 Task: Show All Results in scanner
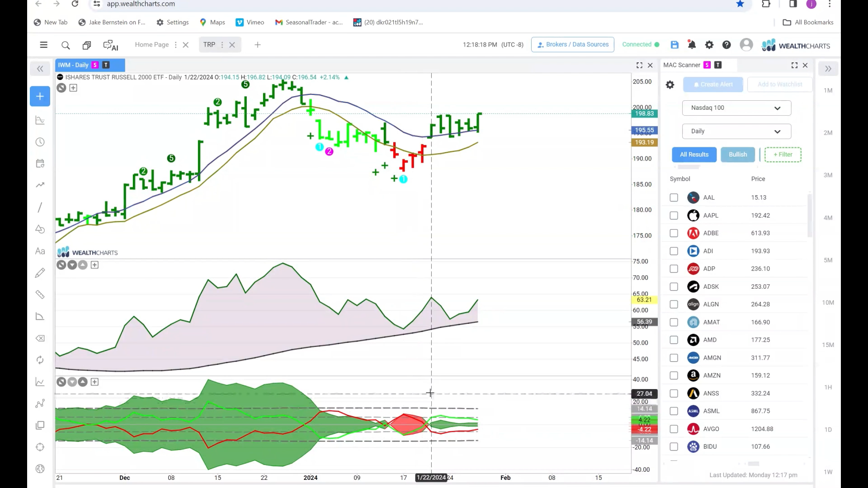click(694, 155)
